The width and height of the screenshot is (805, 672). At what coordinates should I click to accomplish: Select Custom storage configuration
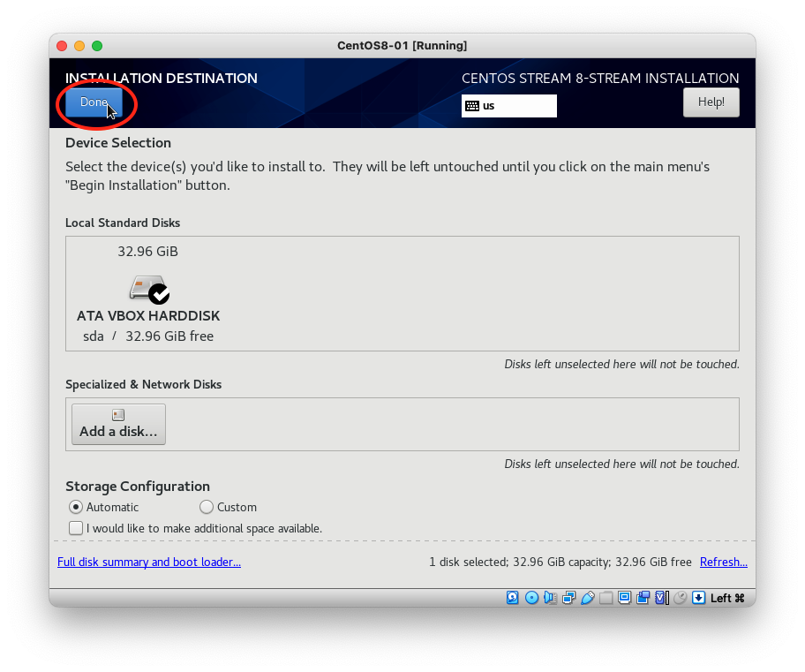207,507
